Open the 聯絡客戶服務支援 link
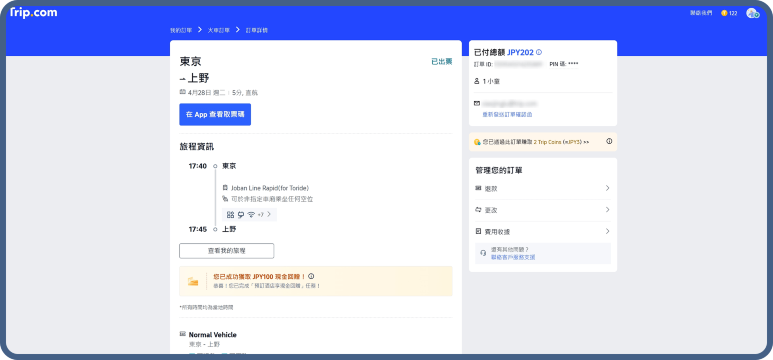 (513, 257)
